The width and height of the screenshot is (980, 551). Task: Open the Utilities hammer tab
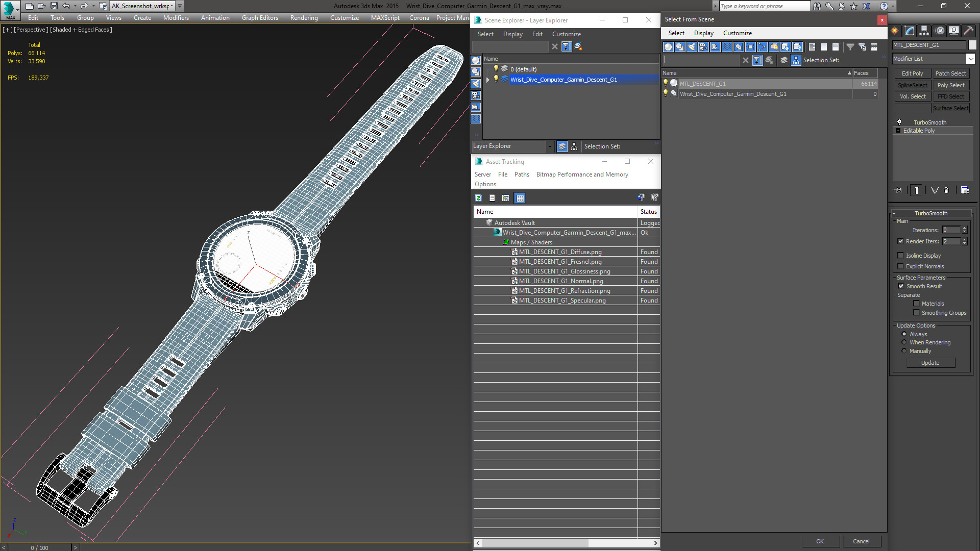[968, 31]
